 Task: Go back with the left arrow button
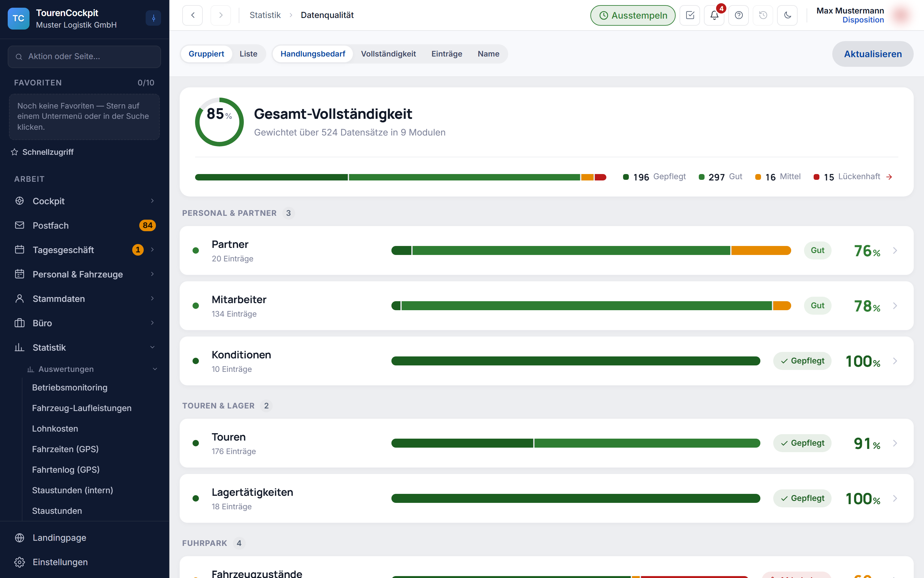193,15
